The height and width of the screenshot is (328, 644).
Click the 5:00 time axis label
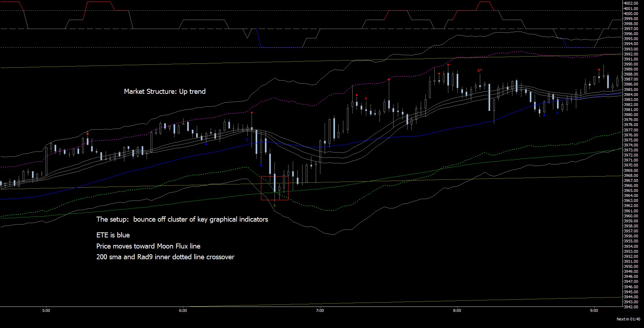(x=46, y=310)
